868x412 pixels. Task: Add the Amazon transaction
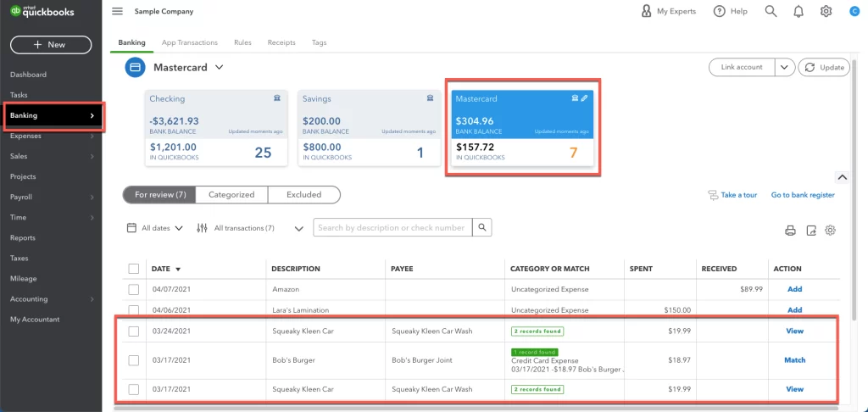[794, 289]
